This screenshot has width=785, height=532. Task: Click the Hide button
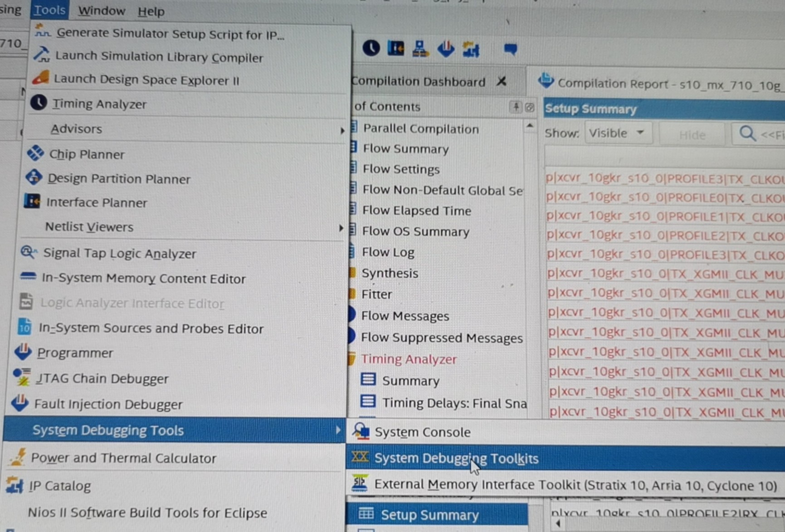pyautogui.click(x=692, y=135)
